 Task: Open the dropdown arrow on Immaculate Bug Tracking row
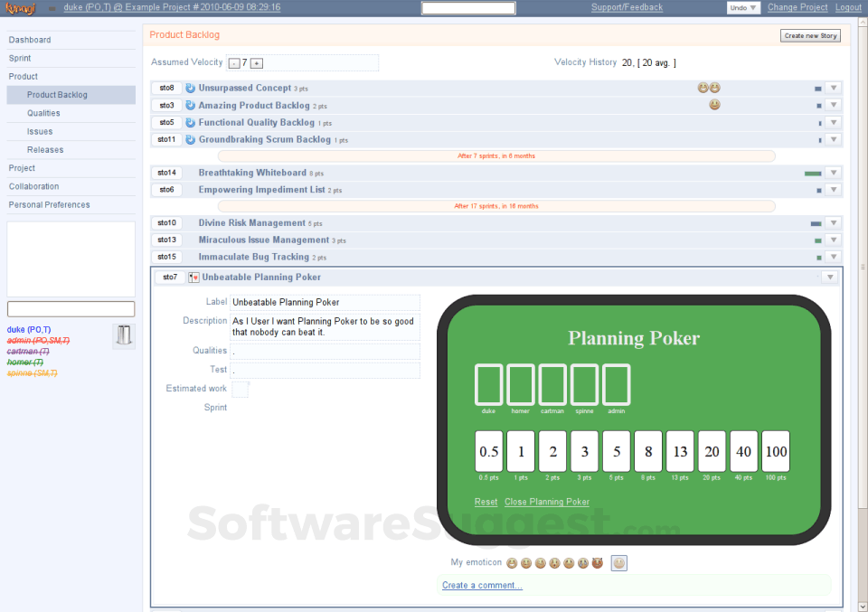coord(834,258)
